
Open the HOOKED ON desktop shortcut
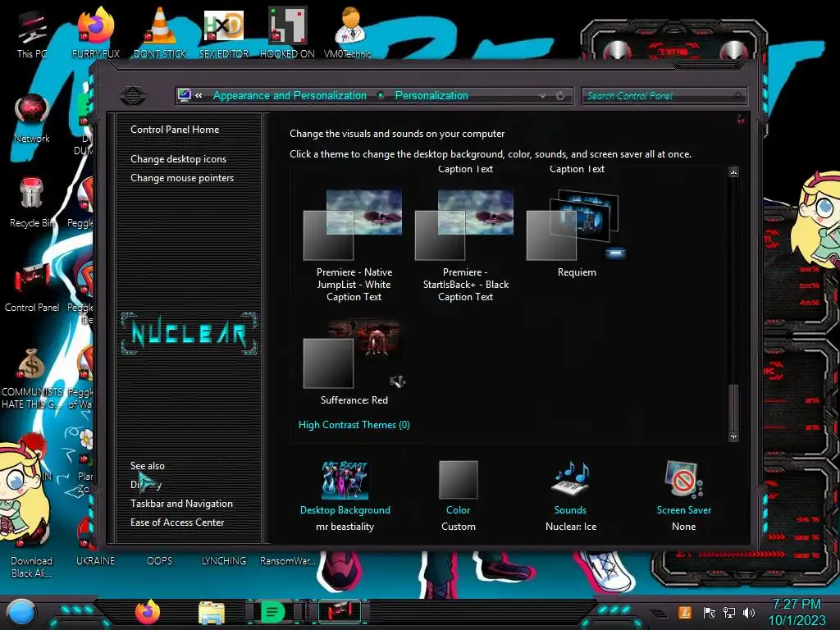tap(287, 34)
